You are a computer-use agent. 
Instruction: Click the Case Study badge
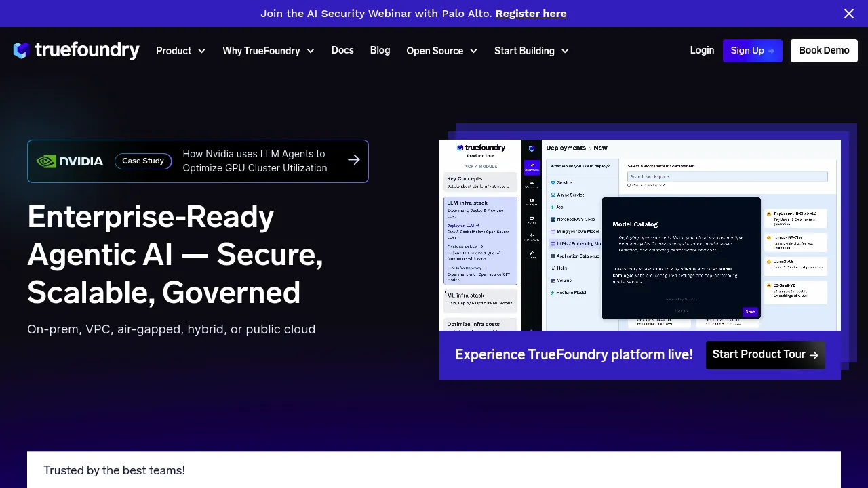pyautogui.click(x=143, y=161)
